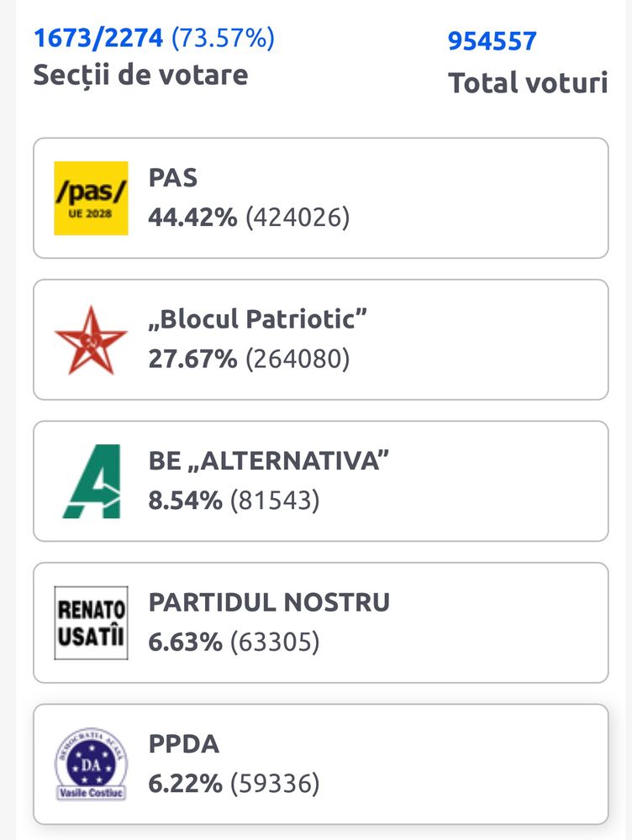
Task: Click the (73.57%) stations processed percentage
Action: point(223,38)
